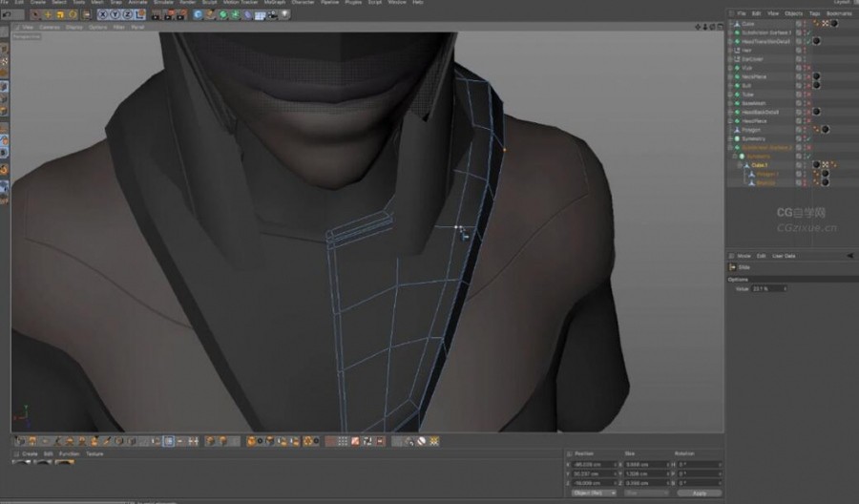Image resolution: width=859 pixels, height=504 pixels.
Task: Open the purple deformer objects icon
Action: [247, 14]
